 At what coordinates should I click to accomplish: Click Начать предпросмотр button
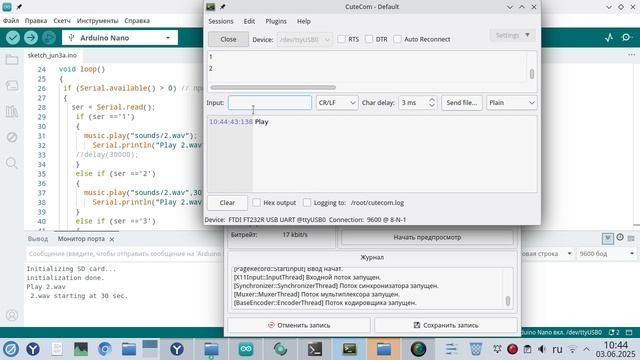click(x=427, y=237)
